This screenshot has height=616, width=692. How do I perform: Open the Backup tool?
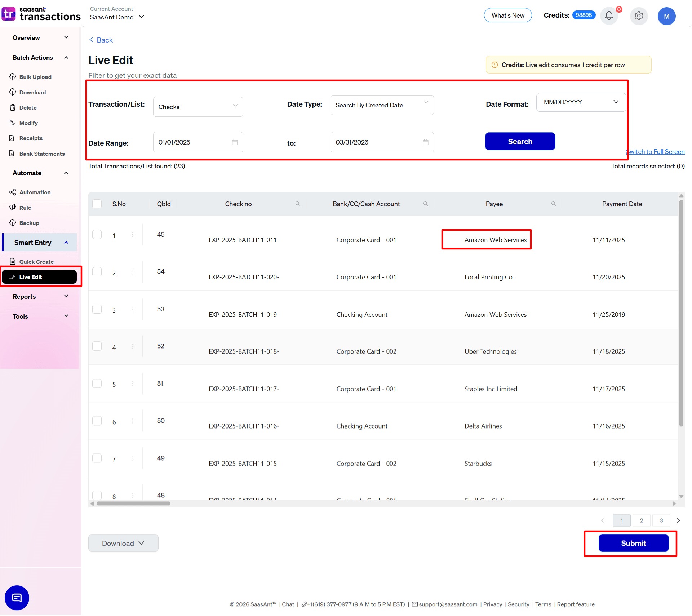click(x=29, y=223)
